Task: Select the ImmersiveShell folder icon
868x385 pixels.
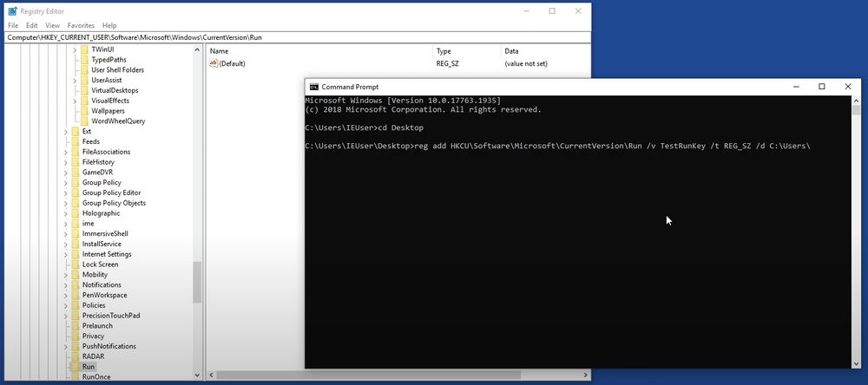Action: pos(76,233)
